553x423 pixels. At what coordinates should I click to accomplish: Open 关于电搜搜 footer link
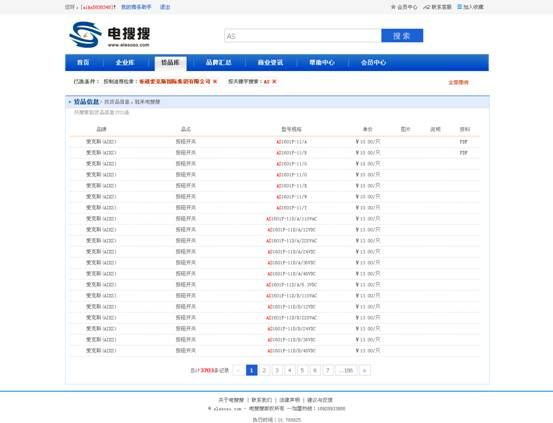pos(231,400)
